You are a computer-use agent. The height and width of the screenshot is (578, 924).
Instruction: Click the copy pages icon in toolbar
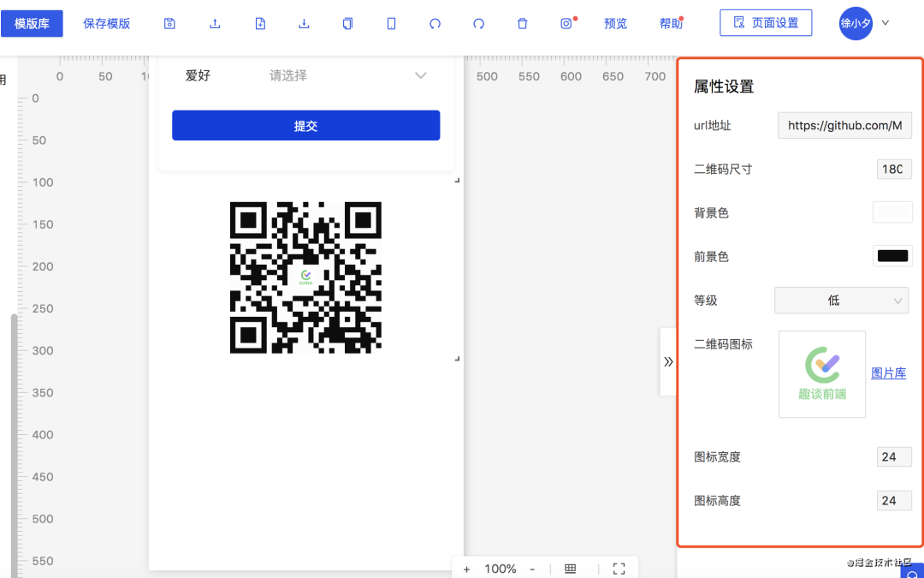pyautogui.click(x=347, y=24)
